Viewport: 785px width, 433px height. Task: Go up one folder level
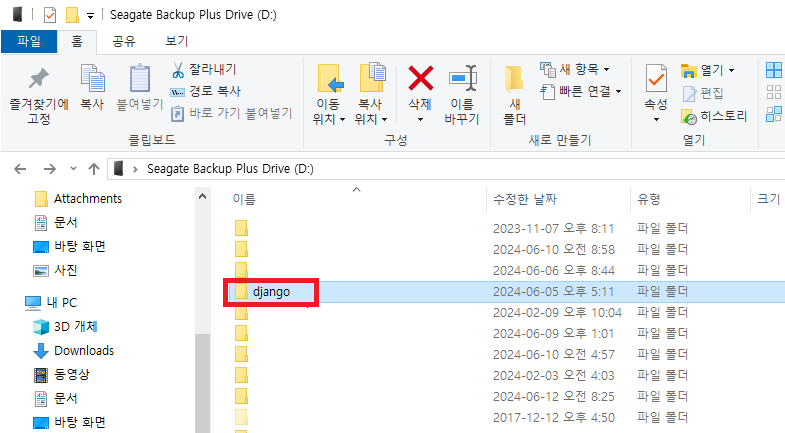pos(94,169)
